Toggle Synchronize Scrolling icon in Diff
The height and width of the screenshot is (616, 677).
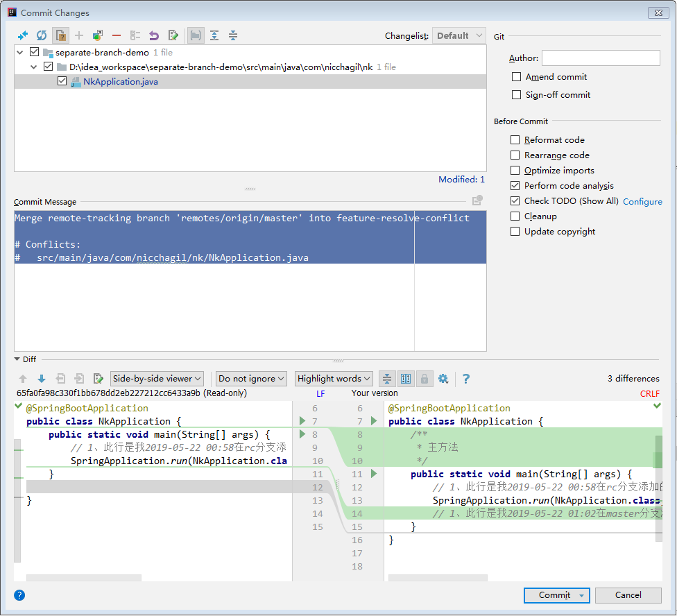coord(406,379)
